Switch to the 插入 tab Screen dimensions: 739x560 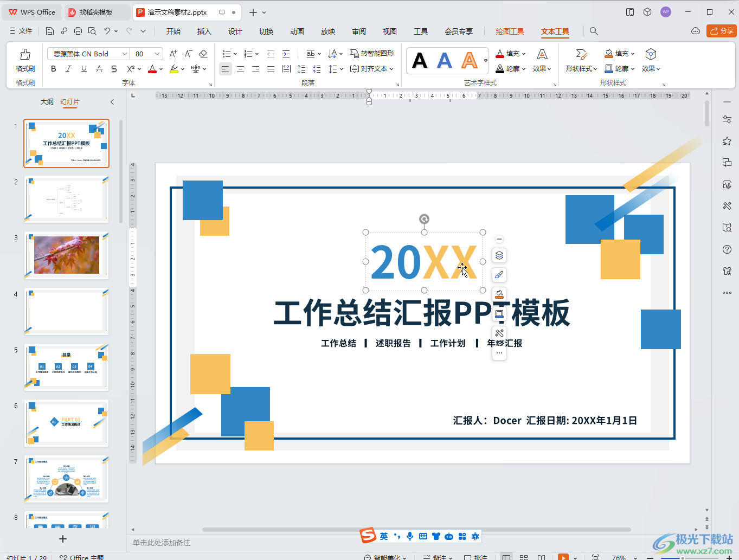[204, 31]
